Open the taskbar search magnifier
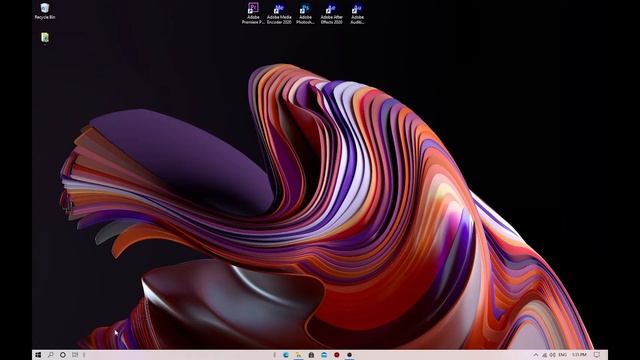The height and width of the screenshot is (360, 640). coord(51,355)
